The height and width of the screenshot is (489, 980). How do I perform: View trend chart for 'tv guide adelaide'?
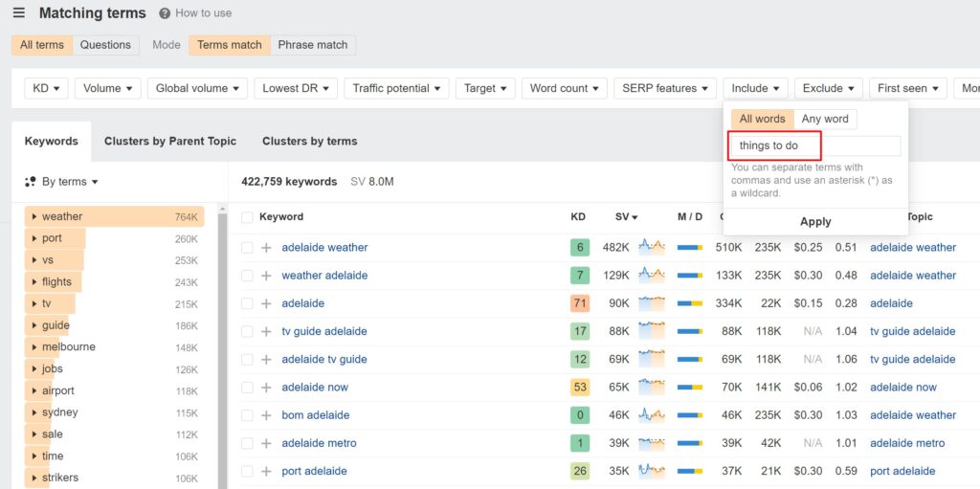651,331
